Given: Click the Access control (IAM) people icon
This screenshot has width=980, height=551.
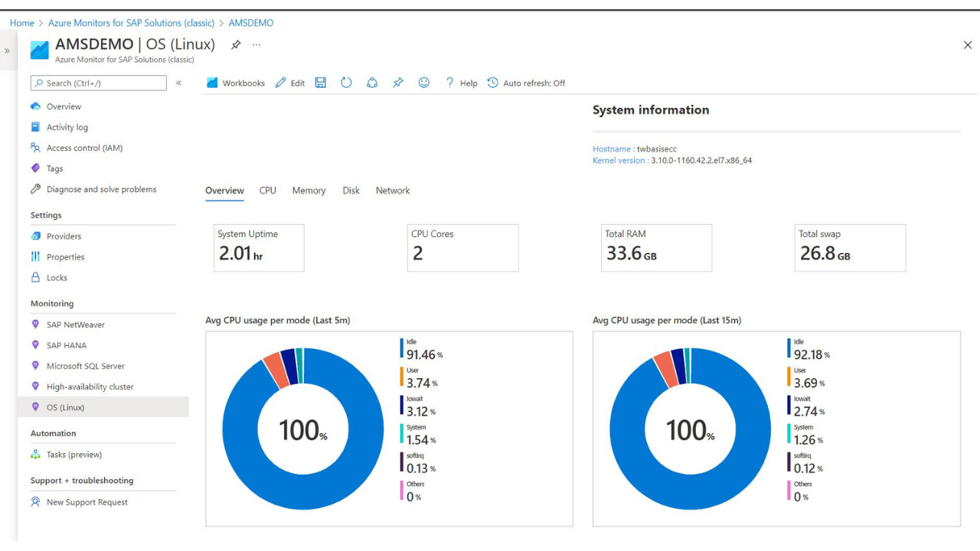Looking at the screenshot, I should pos(35,148).
